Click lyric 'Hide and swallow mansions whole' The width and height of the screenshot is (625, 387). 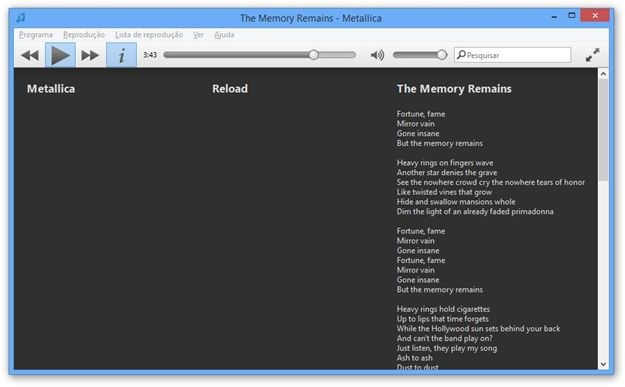click(x=456, y=202)
